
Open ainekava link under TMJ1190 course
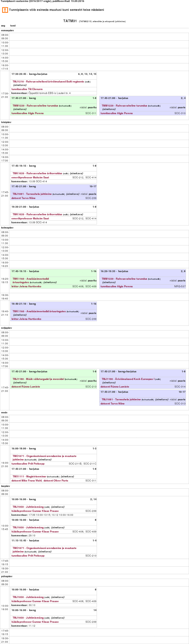coord(109,383)
